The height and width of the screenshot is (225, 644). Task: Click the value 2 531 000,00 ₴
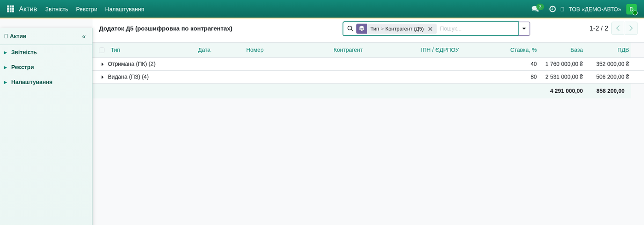coord(564,77)
